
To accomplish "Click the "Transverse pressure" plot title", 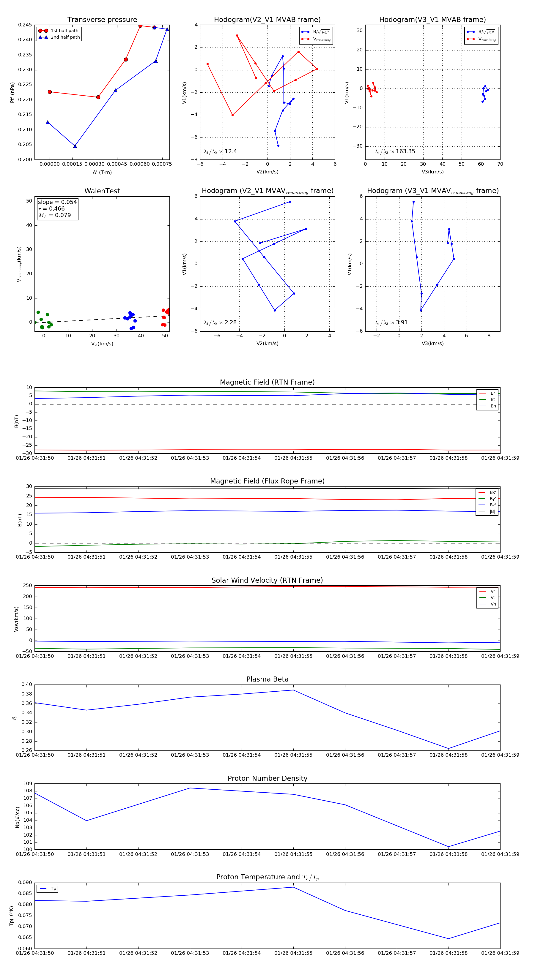I will [x=102, y=20].
